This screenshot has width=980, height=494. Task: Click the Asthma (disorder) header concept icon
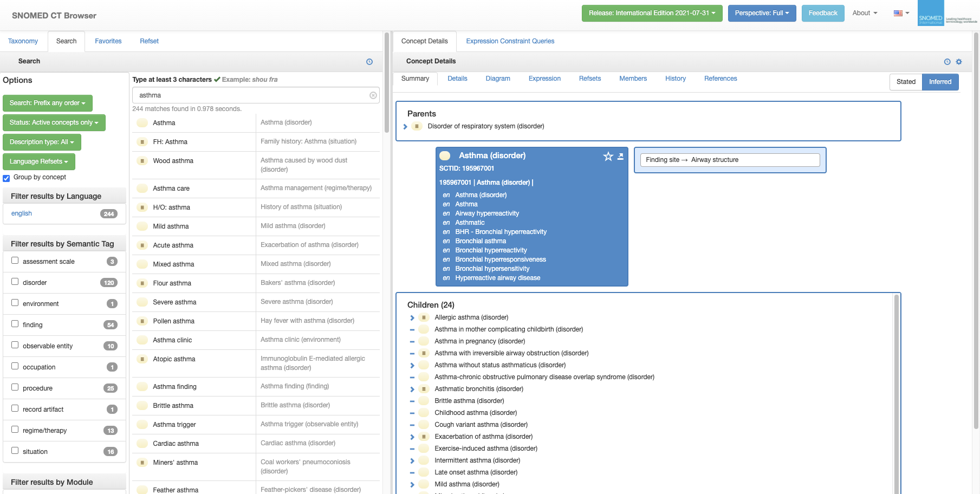[x=445, y=155]
